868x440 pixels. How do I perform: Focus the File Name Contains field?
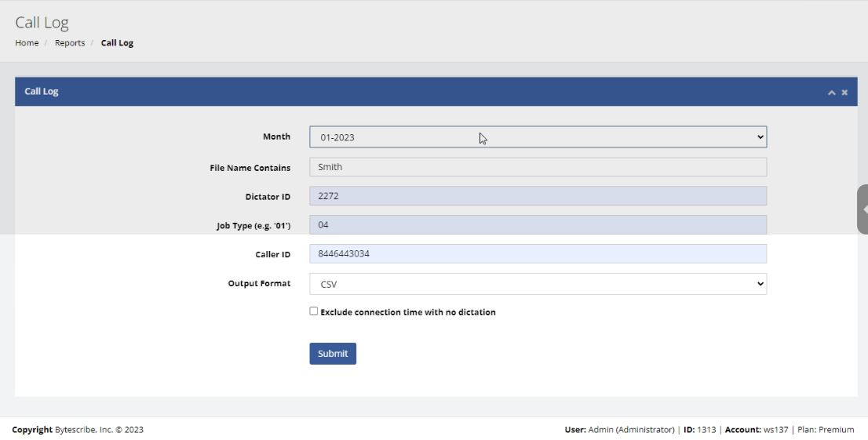(x=538, y=167)
